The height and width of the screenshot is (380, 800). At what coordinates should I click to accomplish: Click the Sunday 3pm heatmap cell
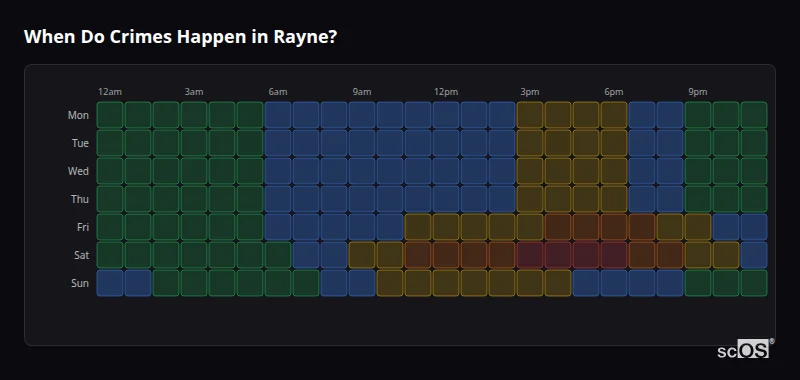tap(530, 283)
